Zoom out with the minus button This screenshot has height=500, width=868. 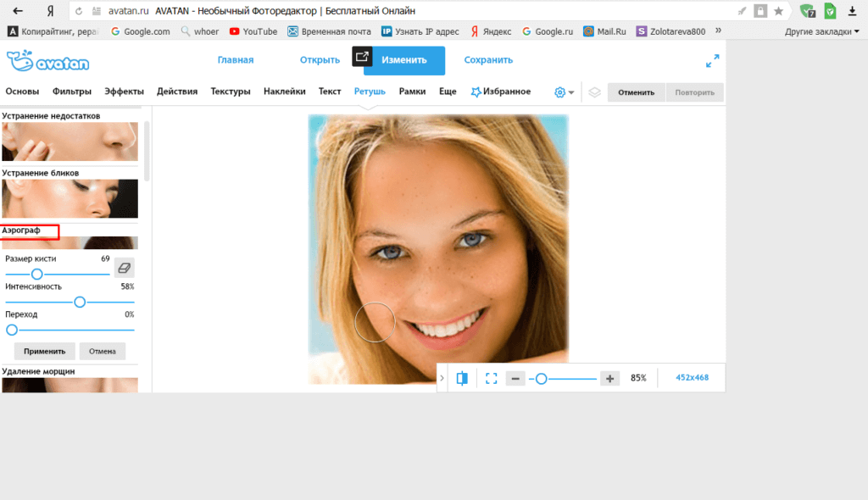(515, 378)
